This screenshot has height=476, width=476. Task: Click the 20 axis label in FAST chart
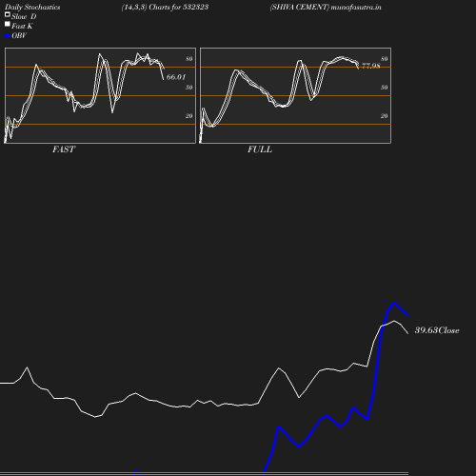[x=189, y=116]
